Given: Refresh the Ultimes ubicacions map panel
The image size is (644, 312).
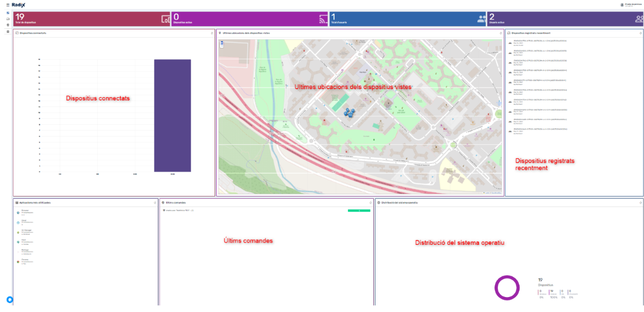Looking at the screenshot, I should click(501, 33).
